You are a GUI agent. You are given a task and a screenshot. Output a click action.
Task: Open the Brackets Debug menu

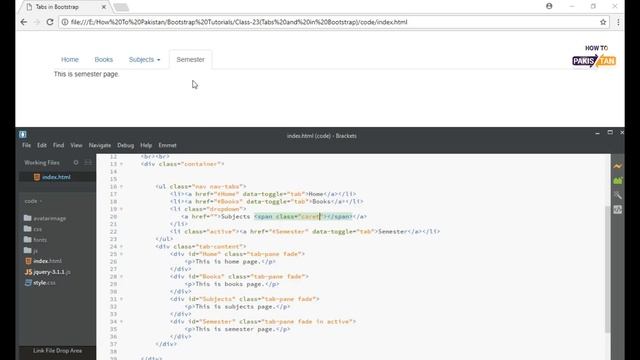tap(125, 145)
